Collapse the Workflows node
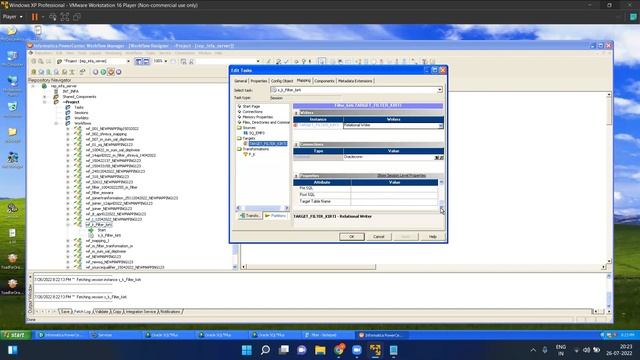 tap(57, 123)
